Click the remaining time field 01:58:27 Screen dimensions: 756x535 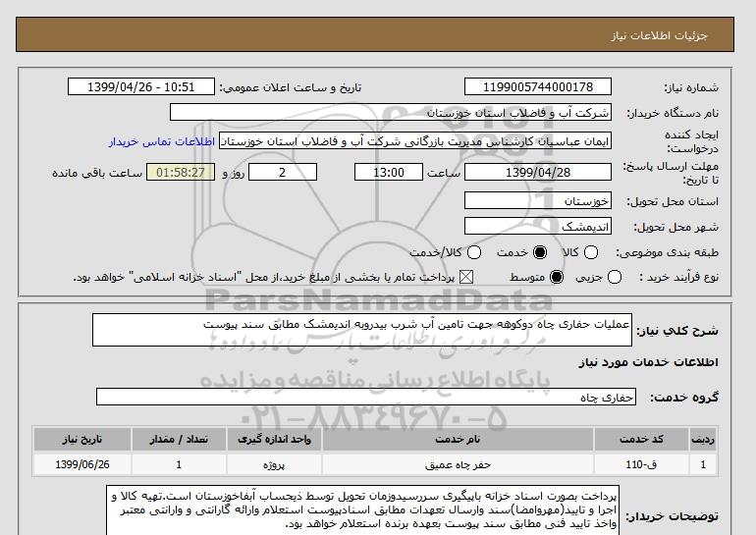(181, 172)
